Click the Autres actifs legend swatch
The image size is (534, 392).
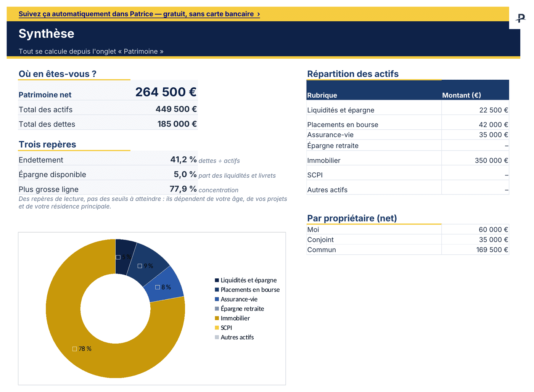click(x=217, y=337)
